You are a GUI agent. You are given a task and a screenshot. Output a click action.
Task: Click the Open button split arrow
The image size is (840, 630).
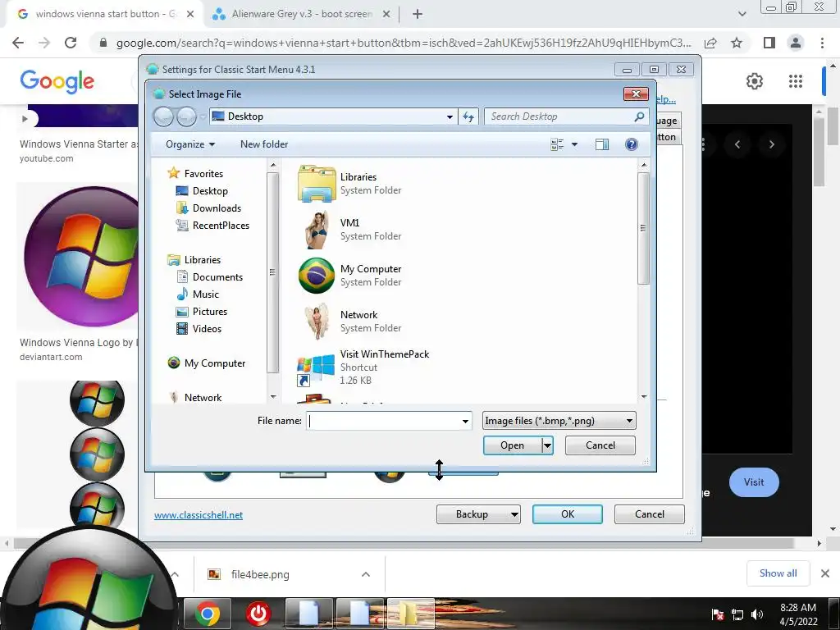pyautogui.click(x=547, y=445)
